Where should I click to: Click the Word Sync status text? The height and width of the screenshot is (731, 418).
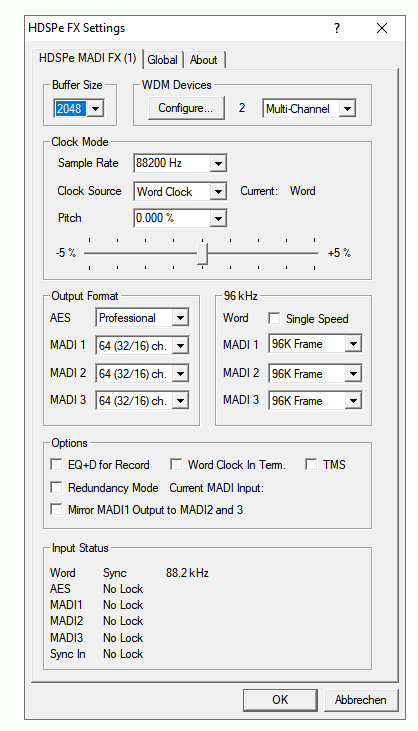115,573
